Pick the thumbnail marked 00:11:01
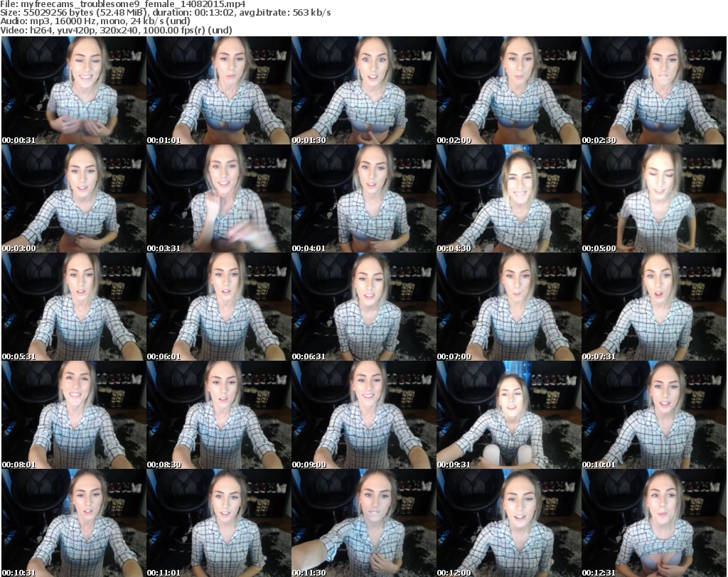 click(219, 523)
